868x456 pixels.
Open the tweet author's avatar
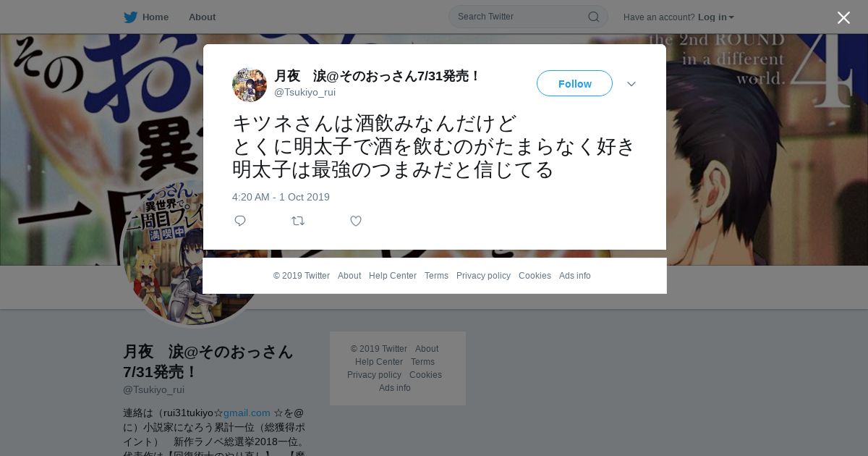[x=250, y=85]
